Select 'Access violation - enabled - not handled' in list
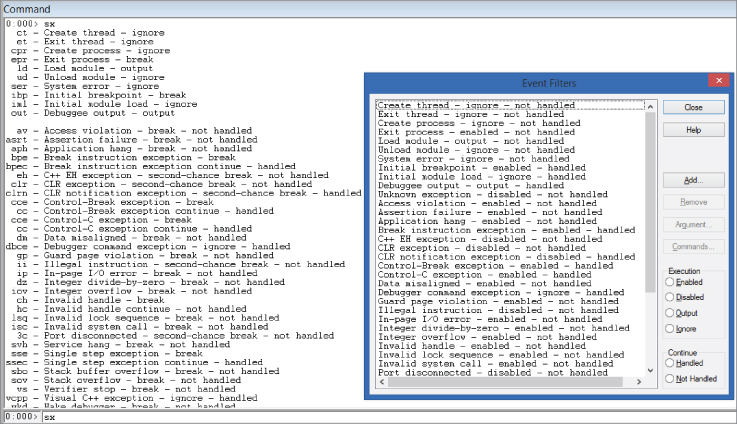 tap(510, 204)
